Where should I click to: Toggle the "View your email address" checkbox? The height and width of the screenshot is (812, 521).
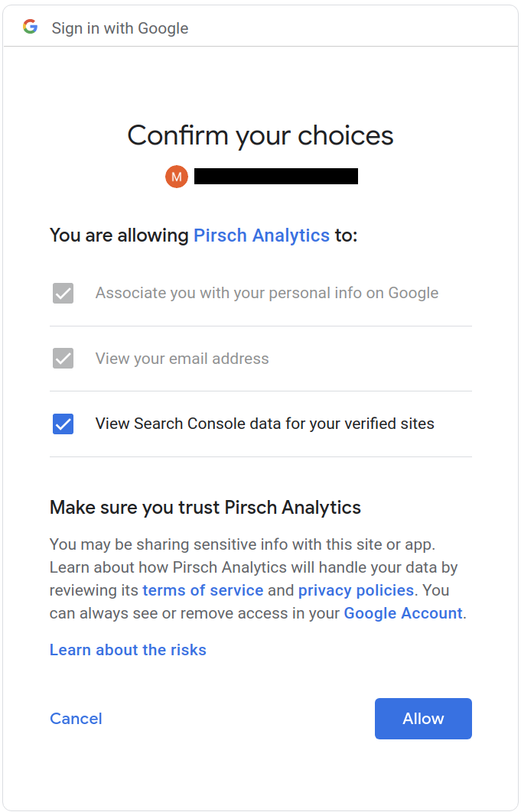pyautogui.click(x=63, y=358)
